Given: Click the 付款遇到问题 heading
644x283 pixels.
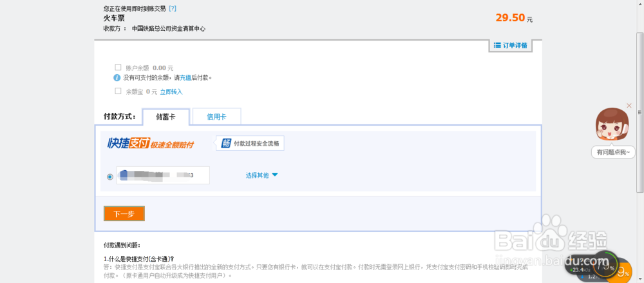Looking at the screenshot, I should 122,246.
